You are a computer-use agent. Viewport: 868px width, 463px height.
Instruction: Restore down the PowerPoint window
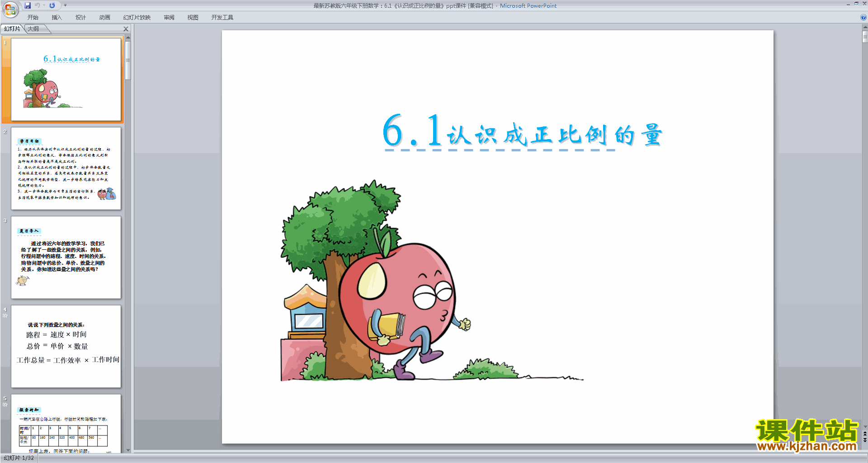(856, 4)
